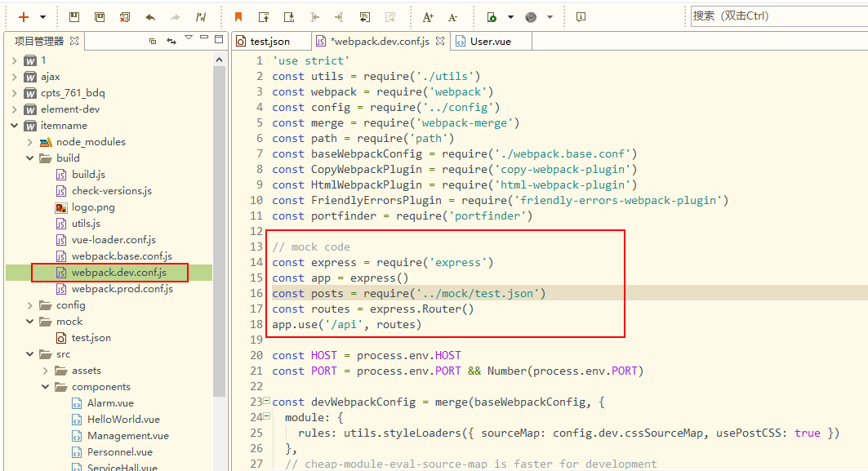Toggle link with editor icon
The width and height of the screenshot is (868, 471).
tap(171, 41)
